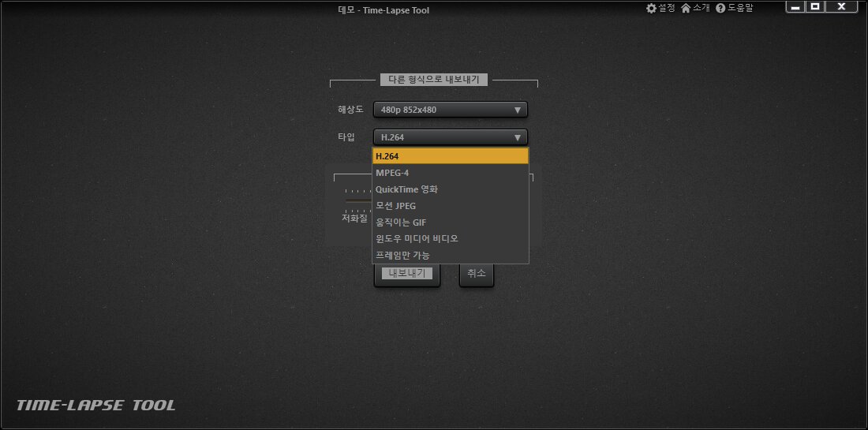Select the highlighted H.264 list option
868x430 pixels.
(450, 156)
